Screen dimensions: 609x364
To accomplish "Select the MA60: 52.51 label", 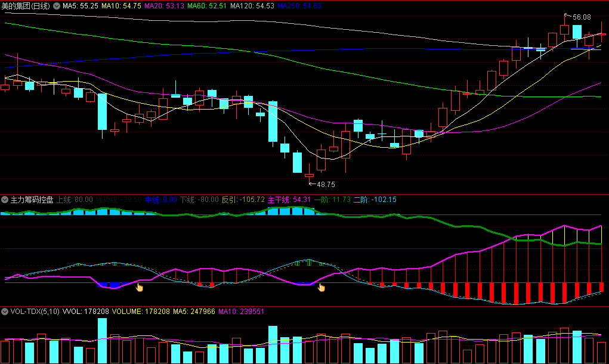I will (207, 6).
